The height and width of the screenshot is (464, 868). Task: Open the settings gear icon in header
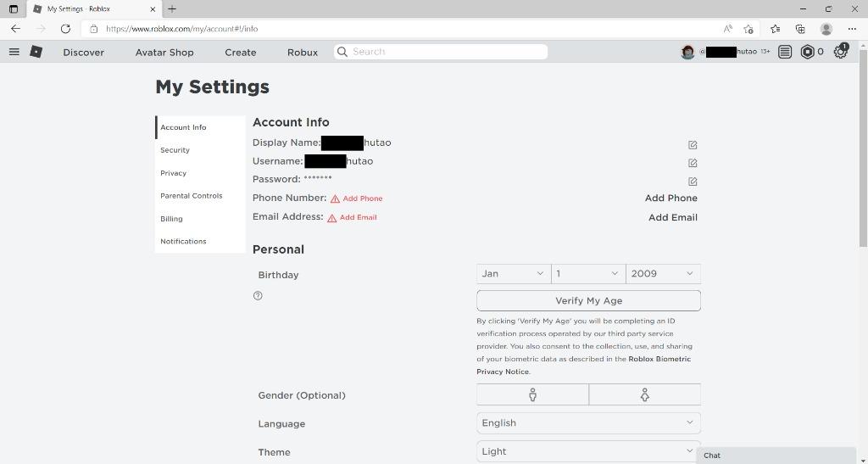pos(840,52)
